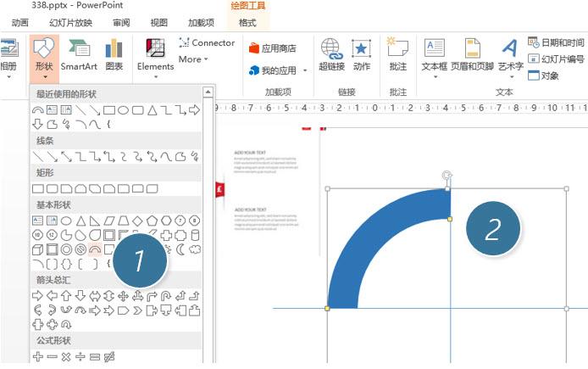Pick the Double Arrow line in the Lines section
Image resolution: width=588 pixels, height=369 pixels.
coord(66,157)
